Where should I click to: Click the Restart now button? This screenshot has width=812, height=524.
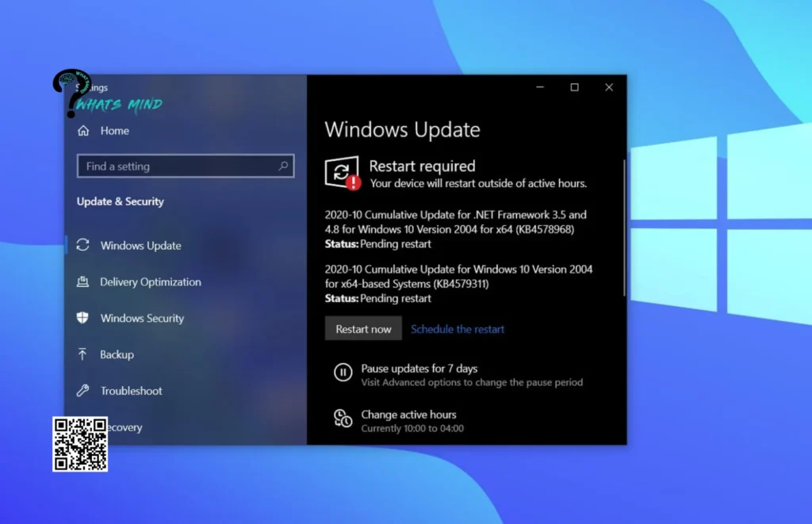pos(363,329)
